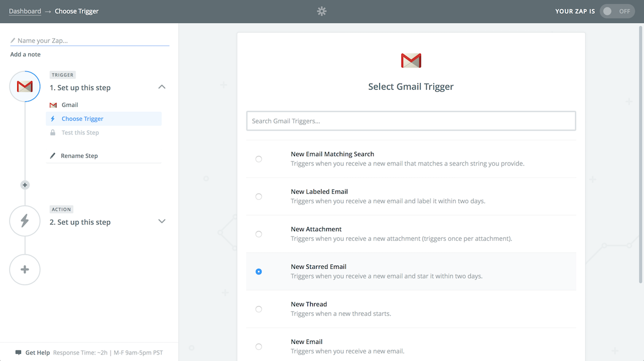This screenshot has height=361, width=644.
Task: Click 'Triggers when you receive a new email.' text
Action: (347, 351)
